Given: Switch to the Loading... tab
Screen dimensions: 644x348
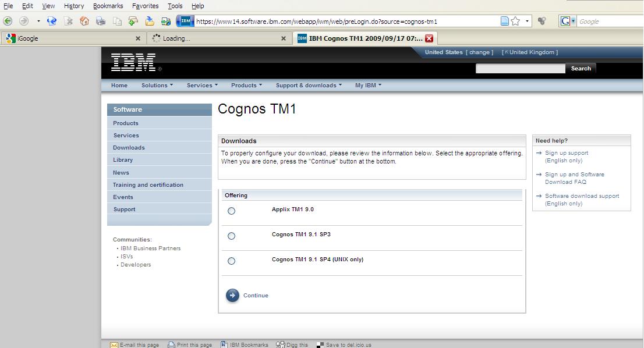Looking at the screenshot, I should (220, 38).
